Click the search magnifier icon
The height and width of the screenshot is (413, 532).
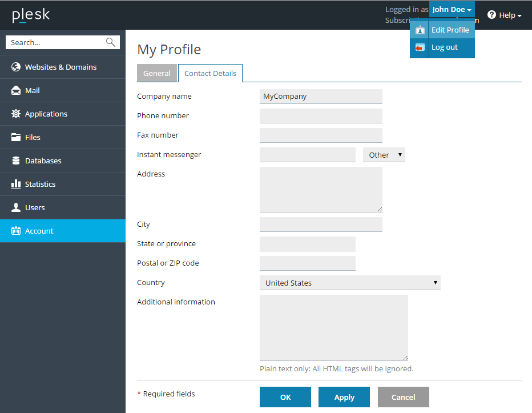(x=111, y=42)
